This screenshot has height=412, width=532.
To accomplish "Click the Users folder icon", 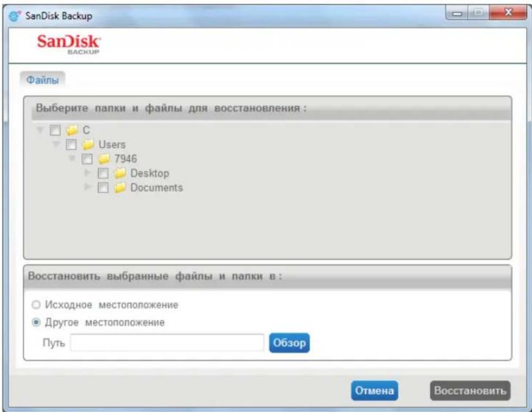I will 88,144.
